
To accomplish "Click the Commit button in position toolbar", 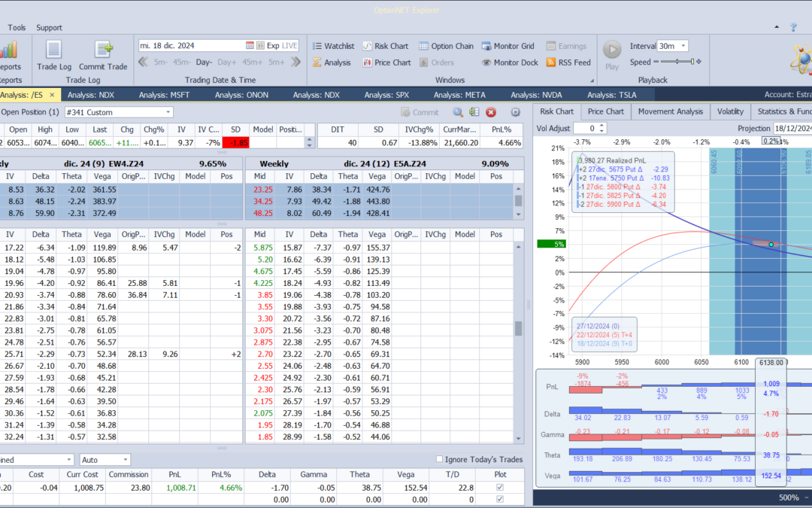I will [420, 112].
